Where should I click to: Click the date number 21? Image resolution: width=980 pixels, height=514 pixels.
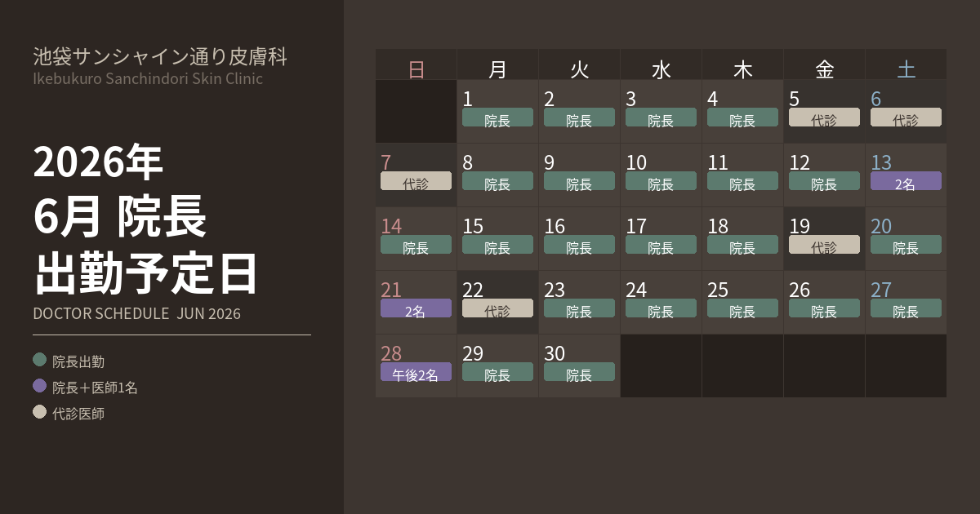pyautogui.click(x=391, y=290)
